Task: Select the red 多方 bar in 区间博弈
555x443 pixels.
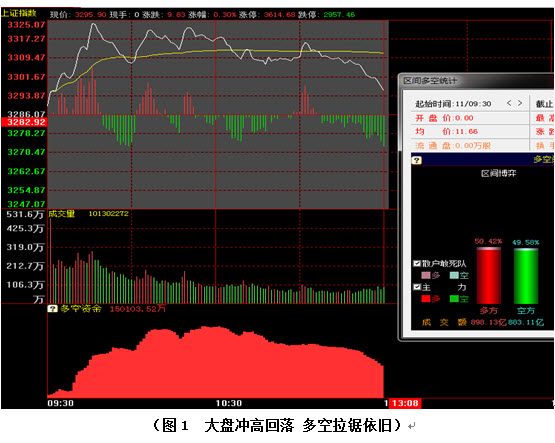Action: [488, 276]
